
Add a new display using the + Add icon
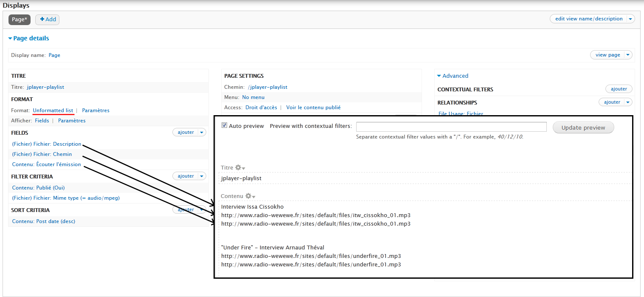point(47,19)
